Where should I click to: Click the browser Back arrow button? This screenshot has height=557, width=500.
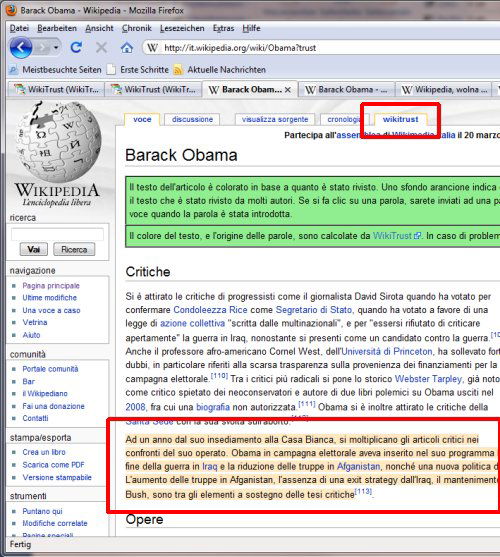coord(21,47)
